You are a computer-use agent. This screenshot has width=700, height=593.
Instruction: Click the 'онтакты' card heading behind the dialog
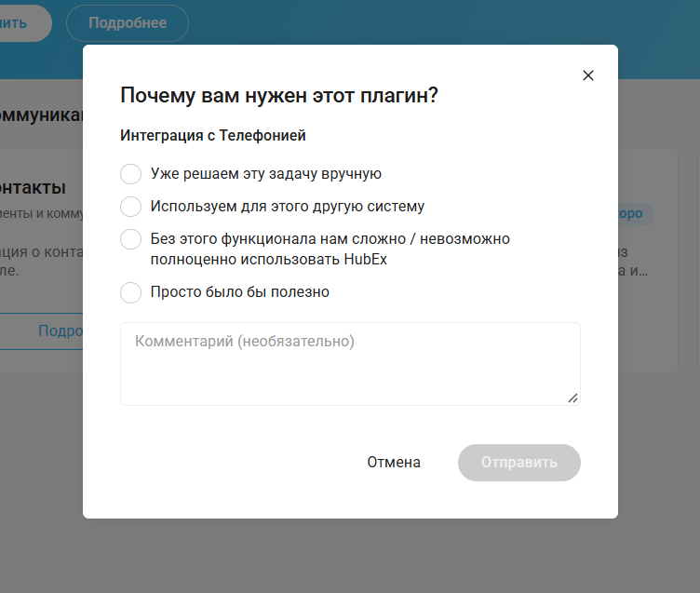tap(33, 188)
